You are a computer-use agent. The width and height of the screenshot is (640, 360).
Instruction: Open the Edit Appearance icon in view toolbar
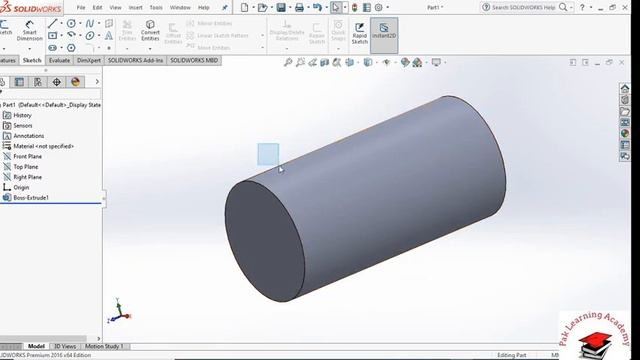[x=405, y=62]
